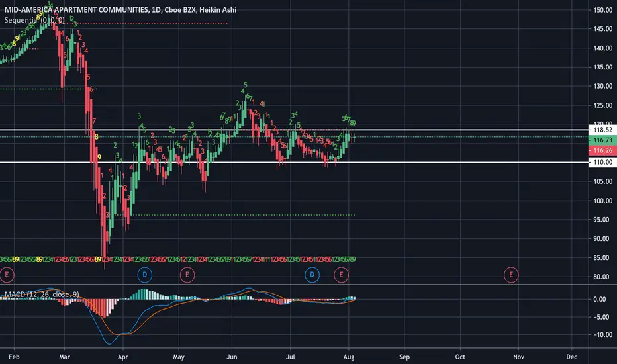This screenshot has width=617, height=364.
Task: Click the dividend D marker in July
Action: [312, 275]
